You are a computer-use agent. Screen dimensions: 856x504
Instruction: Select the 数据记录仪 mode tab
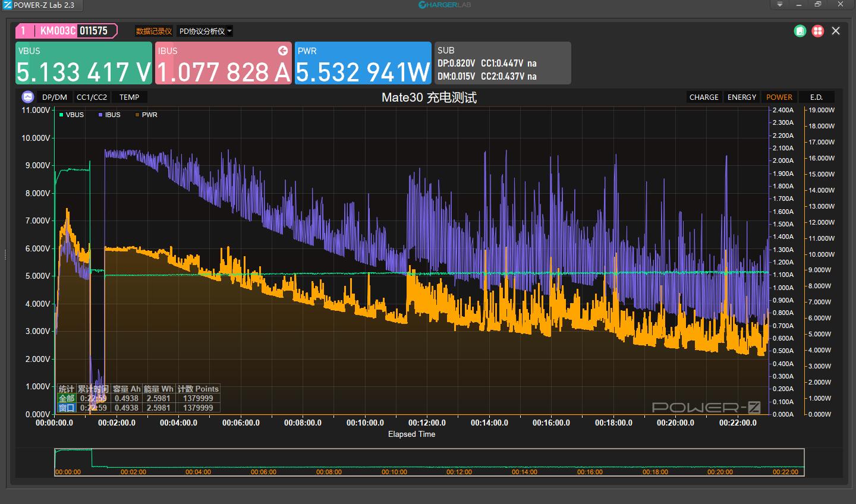tap(154, 31)
